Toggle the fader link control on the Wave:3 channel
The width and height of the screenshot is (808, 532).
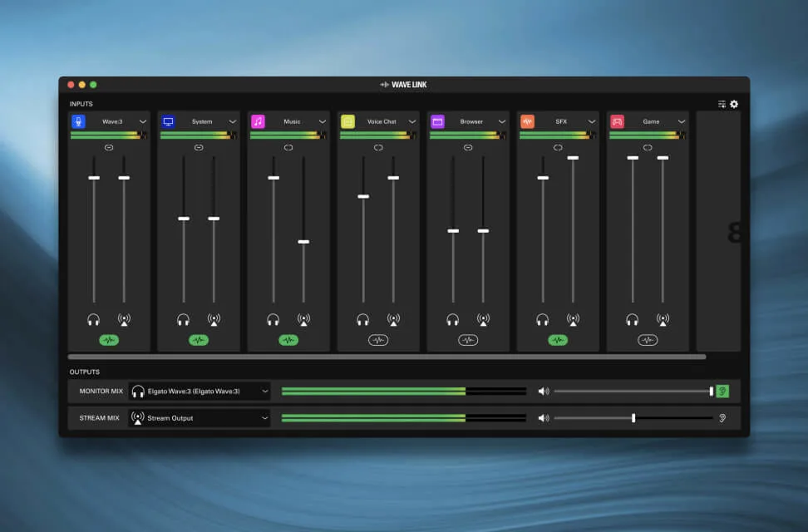point(108,147)
